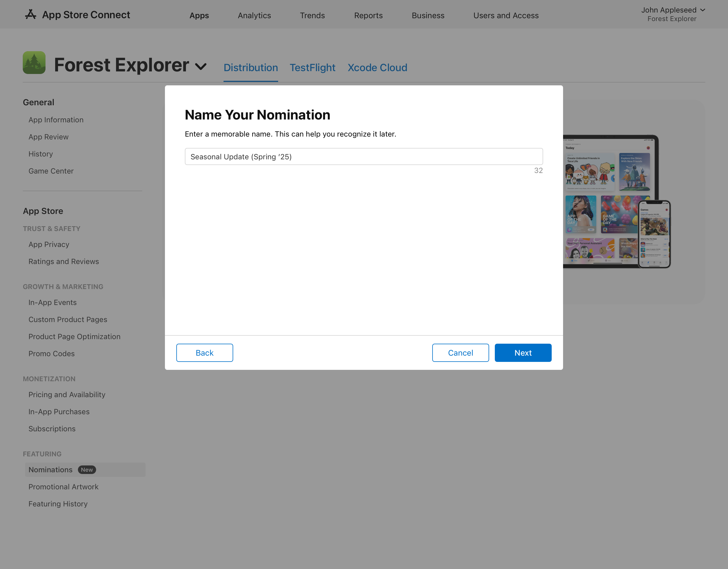Screen dimensions: 728x569
Task: Open the Featuring History section
Action: click(x=58, y=503)
